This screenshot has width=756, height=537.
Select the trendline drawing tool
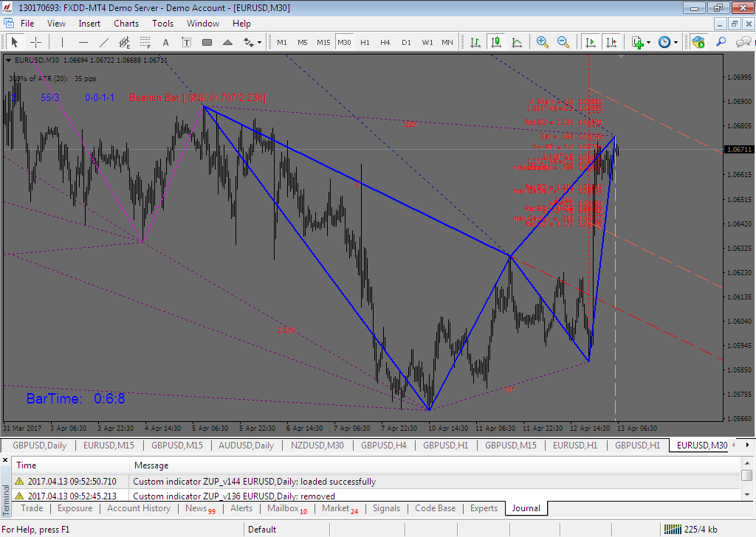pyautogui.click(x=104, y=42)
